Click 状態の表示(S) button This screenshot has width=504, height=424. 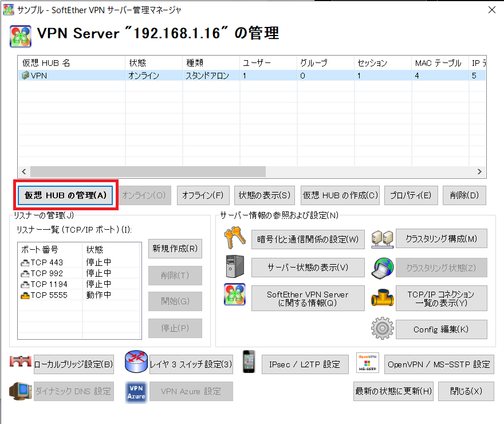[x=265, y=195]
